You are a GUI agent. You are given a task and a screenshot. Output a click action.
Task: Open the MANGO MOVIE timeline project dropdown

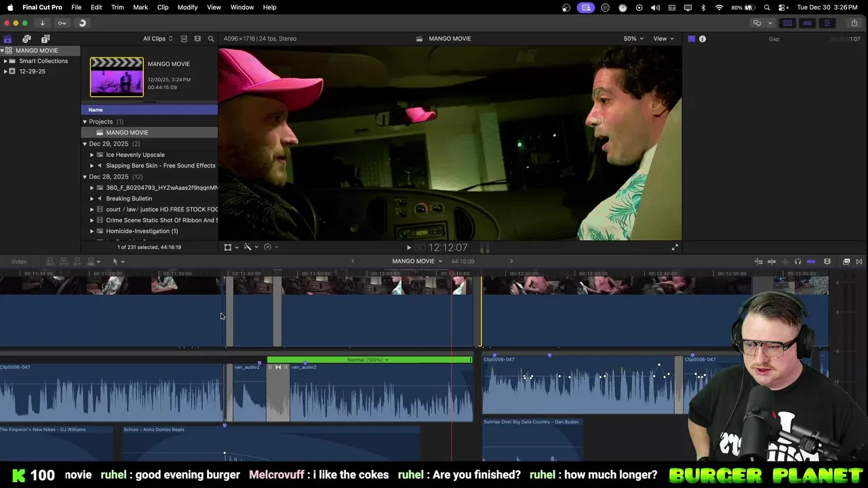point(417,261)
